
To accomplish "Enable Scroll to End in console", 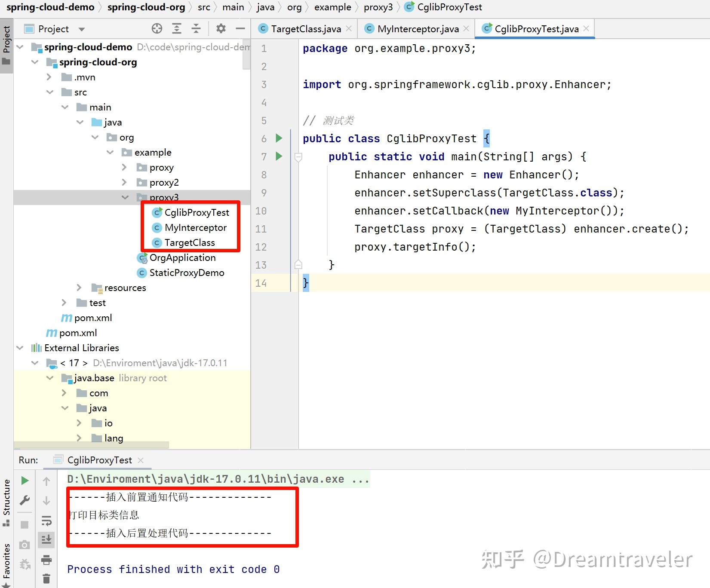I will click(46, 539).
